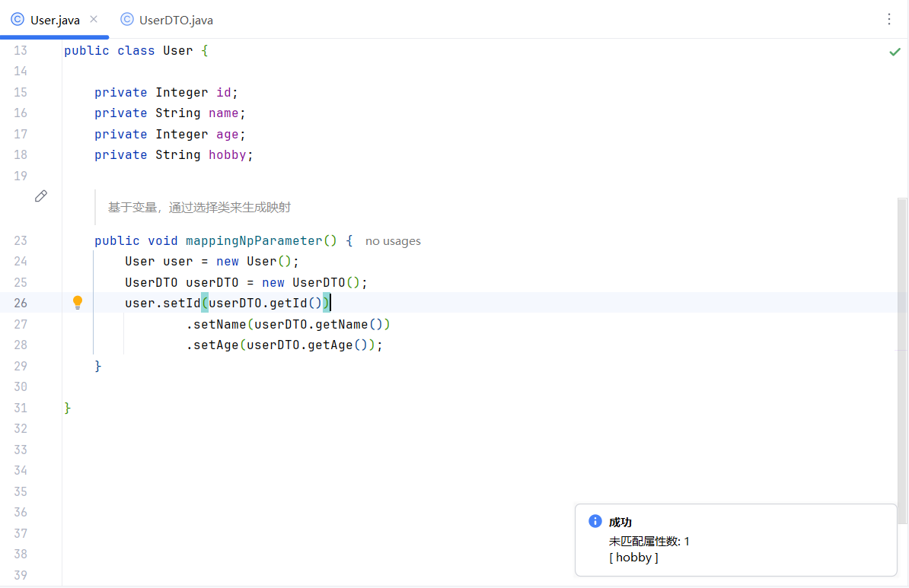Click the pencil edit icon in the gutter

pyautogui.click(x=41, y=195)
